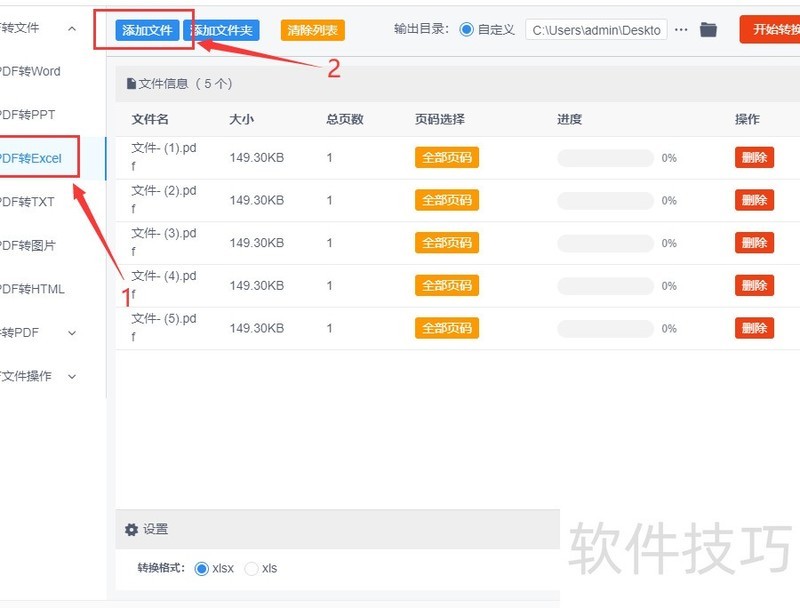Click progress bar of 文件- (5).pdf
The width and height of the screenshot is (800, 608).
(x=606, y=328)
